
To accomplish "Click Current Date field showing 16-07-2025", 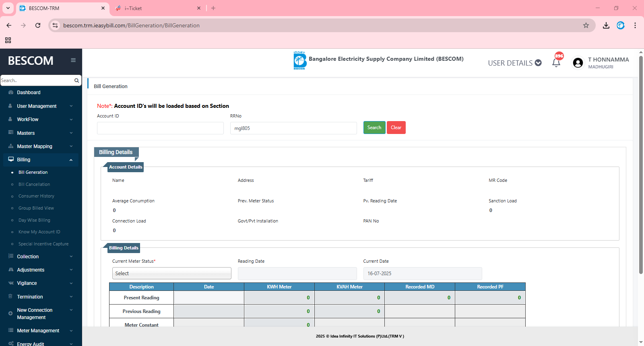I will pos(423,273).
